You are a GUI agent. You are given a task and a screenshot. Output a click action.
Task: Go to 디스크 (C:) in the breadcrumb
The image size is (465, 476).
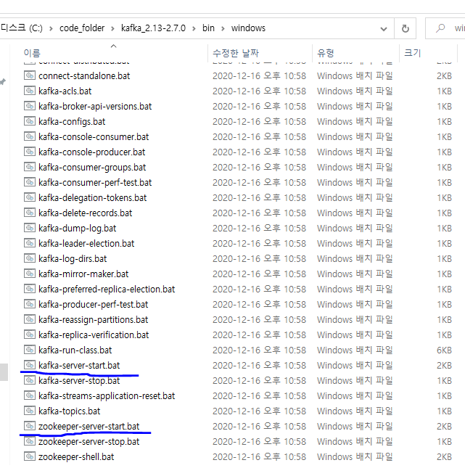pos(22,28)
